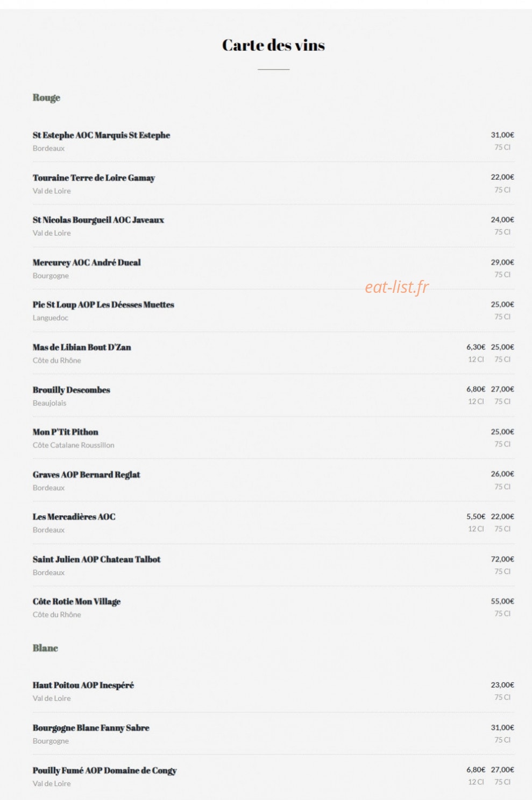Select Haut Poitou AOP Inespéré

83,685
